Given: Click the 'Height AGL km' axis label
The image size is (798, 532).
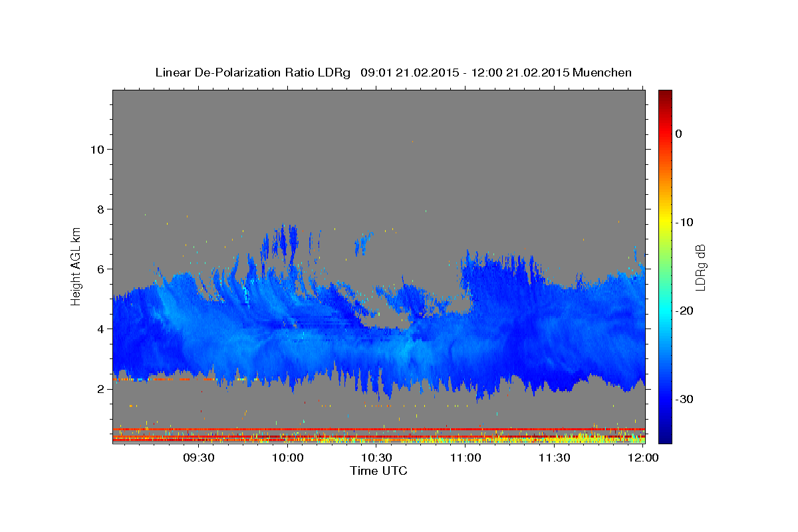Looking at the screenshot, I should 76,265.
